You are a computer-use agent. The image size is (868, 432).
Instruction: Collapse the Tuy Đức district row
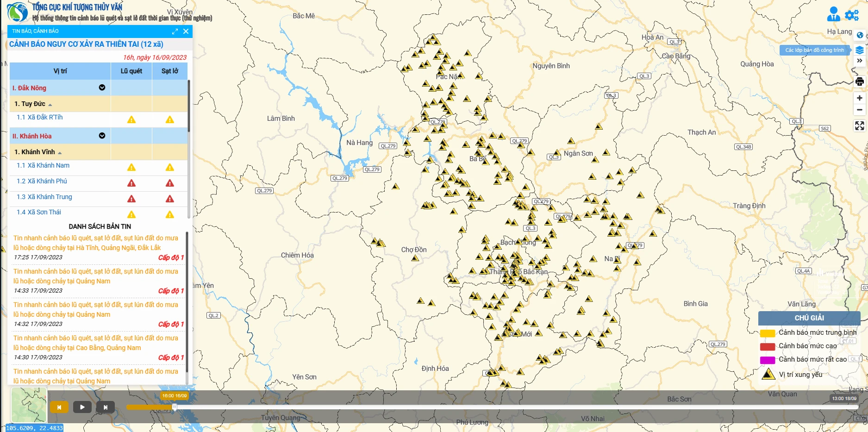point(50,105)
